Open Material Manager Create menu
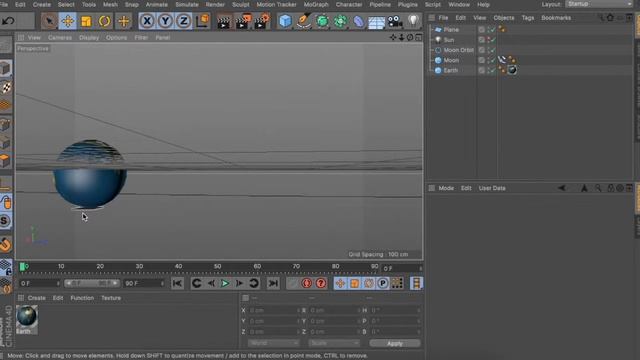The width and height of the screenshot is (640, 360). (37, 298)
